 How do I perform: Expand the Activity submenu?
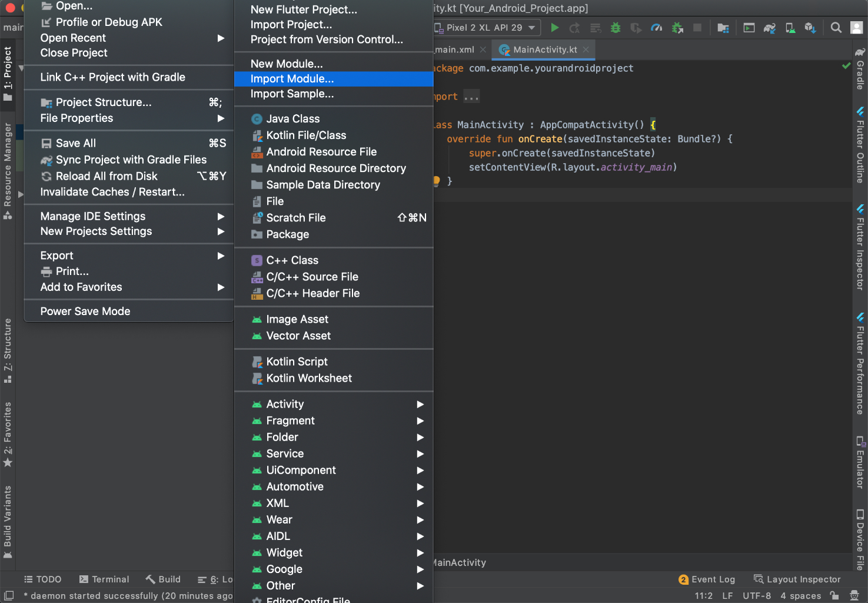(334, 404)
